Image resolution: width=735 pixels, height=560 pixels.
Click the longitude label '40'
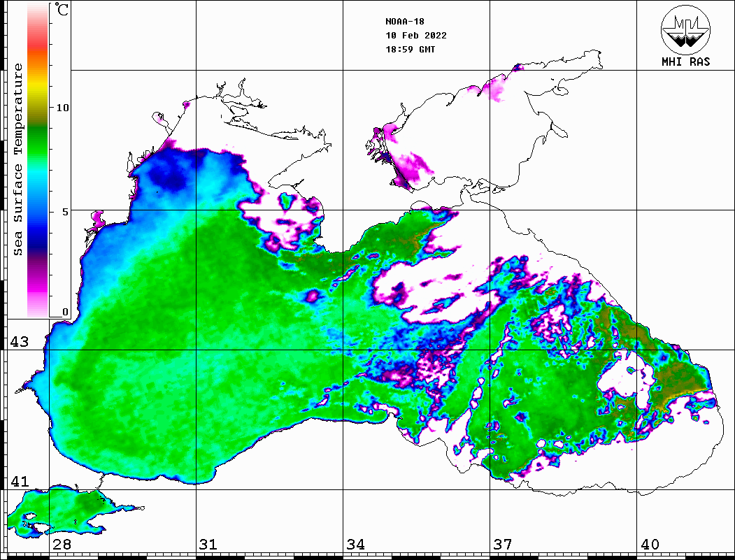(x=650, y=544)
